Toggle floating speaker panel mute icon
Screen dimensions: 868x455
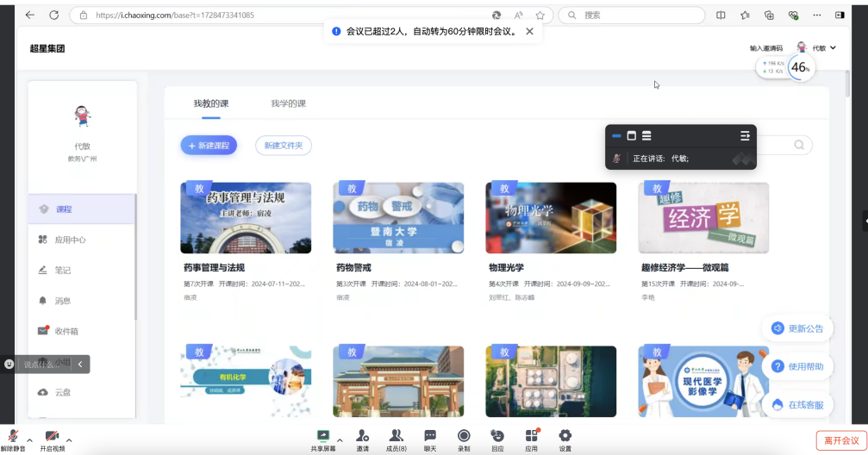point(617,159)
